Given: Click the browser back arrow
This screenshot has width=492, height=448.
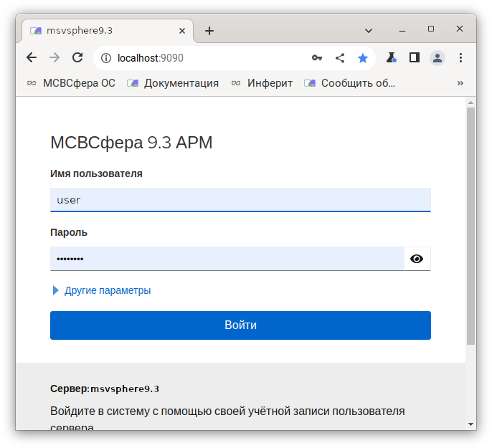Looking at the screenshot, I should pos(32,58).
